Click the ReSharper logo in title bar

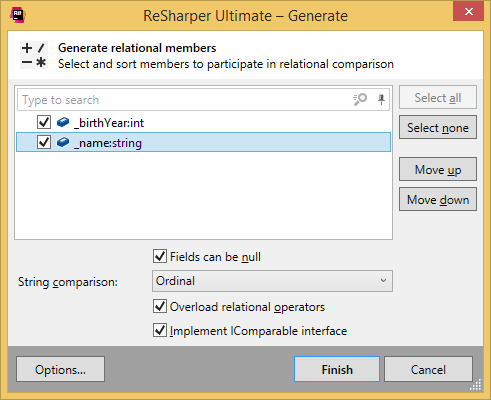click(18, 15)
